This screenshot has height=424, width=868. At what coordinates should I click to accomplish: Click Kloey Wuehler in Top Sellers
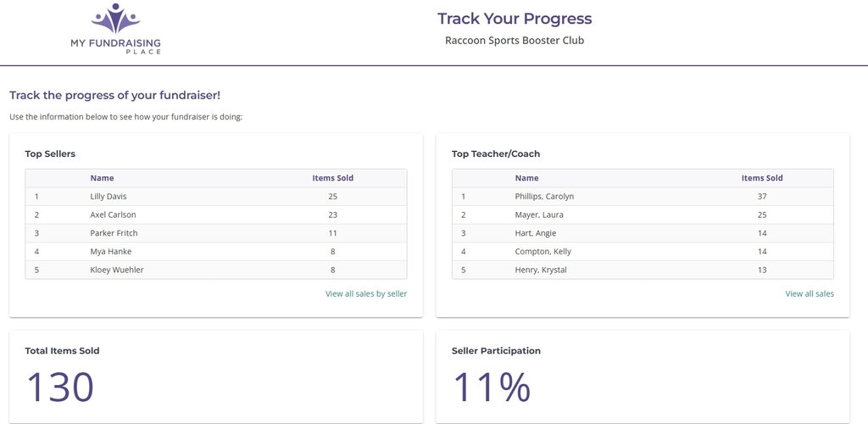117,270
